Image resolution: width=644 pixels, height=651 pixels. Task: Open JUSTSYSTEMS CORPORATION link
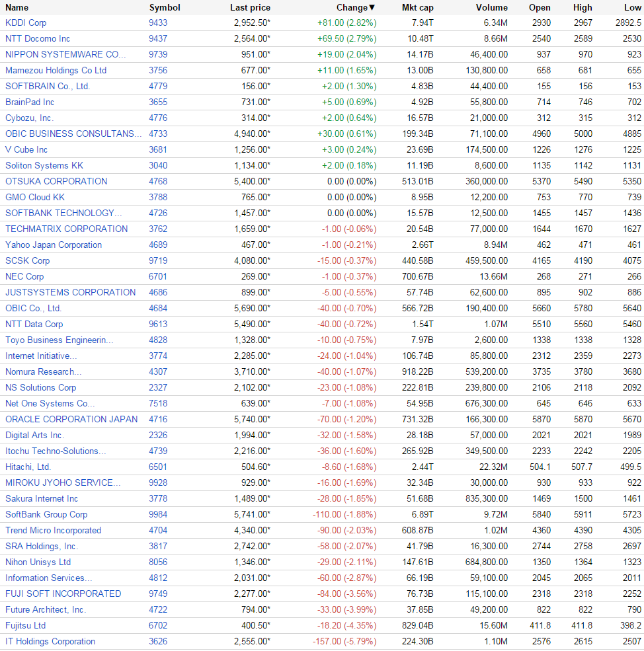(x=70, y=292)
